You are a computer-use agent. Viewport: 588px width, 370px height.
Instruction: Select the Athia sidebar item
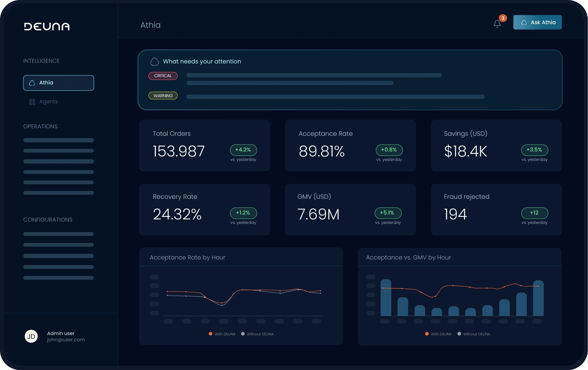click(59, 83)
